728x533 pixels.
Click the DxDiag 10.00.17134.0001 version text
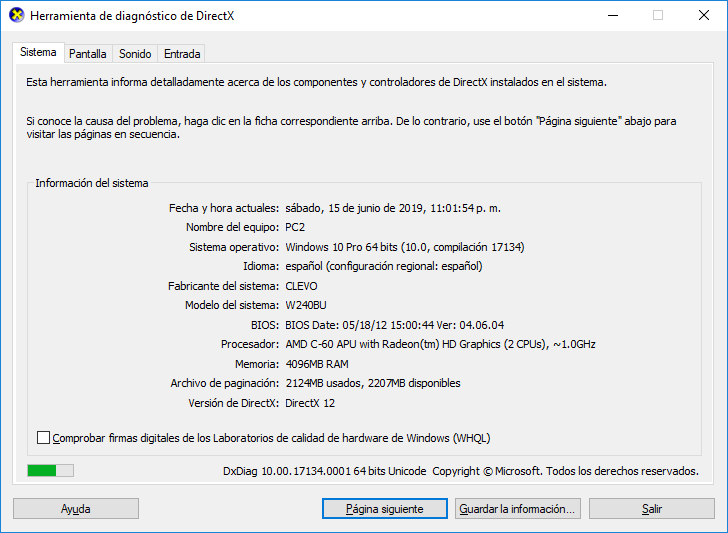[x=325, y=471]
